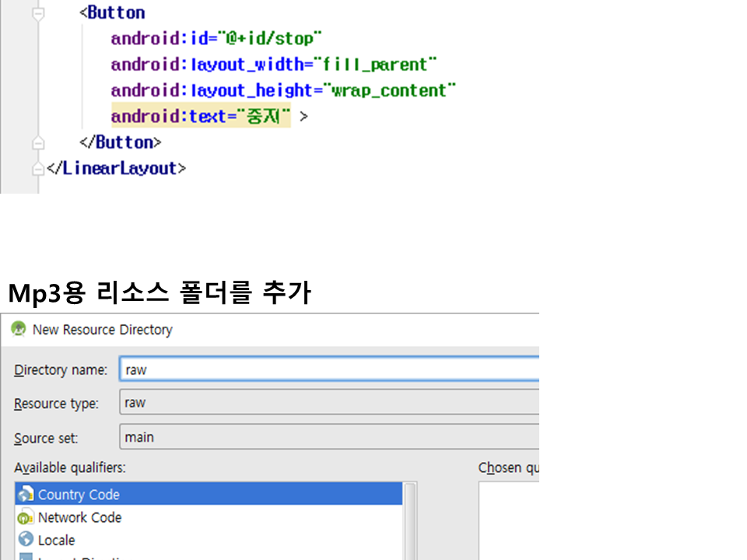Click the Country Code globe icon

point(26,495)
